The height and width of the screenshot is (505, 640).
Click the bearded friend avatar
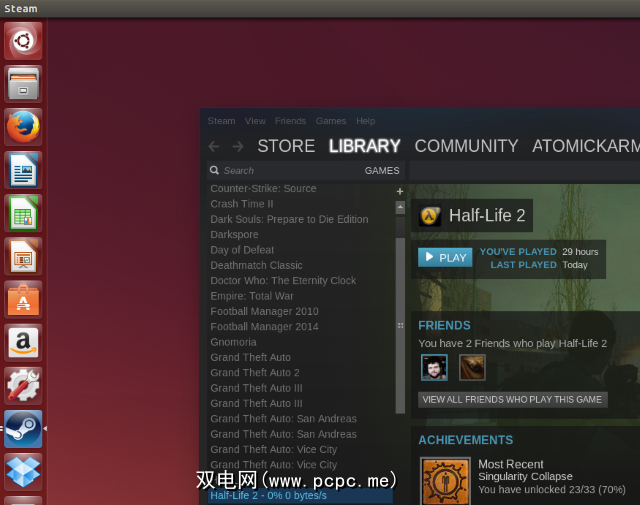pos(434,367)
